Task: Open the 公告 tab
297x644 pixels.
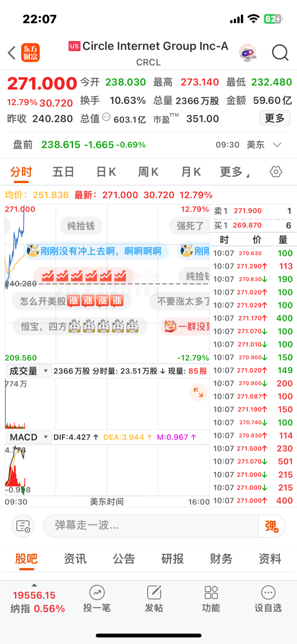Action: (x=124, y=559)
